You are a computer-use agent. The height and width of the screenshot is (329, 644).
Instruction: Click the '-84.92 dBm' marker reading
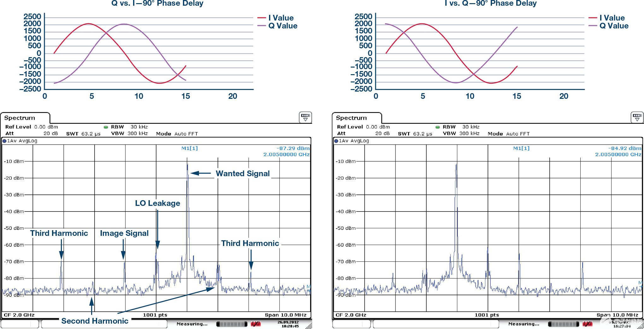tap(625, 148)
